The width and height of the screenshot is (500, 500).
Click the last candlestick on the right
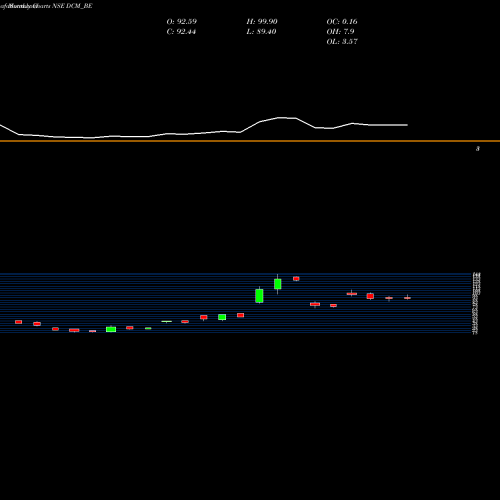407,298
